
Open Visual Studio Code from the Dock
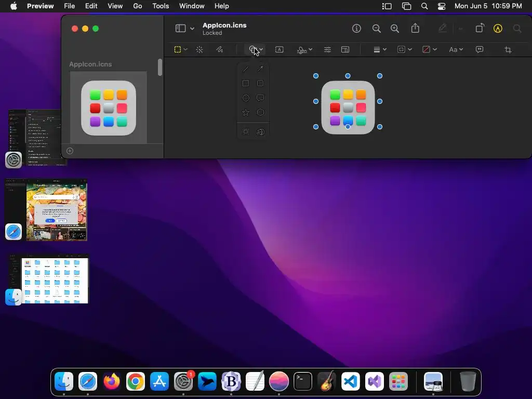(x=351, y=381)
